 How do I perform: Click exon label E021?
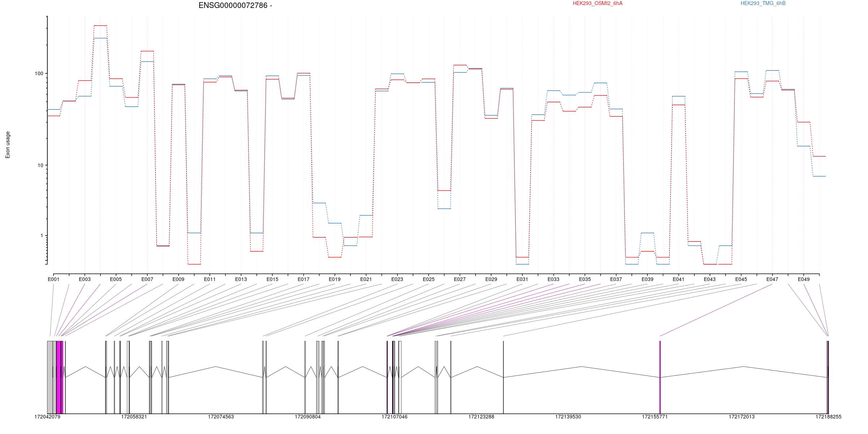(366, 279)
